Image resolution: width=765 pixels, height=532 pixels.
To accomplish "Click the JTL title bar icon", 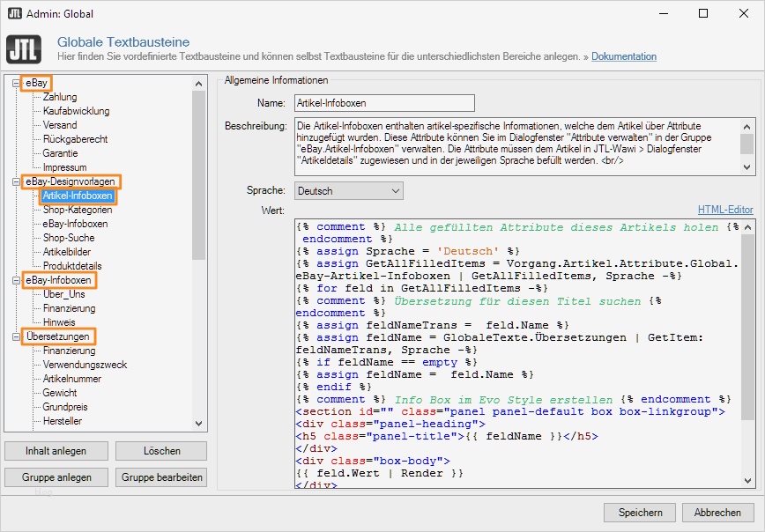I will (15, 13).
